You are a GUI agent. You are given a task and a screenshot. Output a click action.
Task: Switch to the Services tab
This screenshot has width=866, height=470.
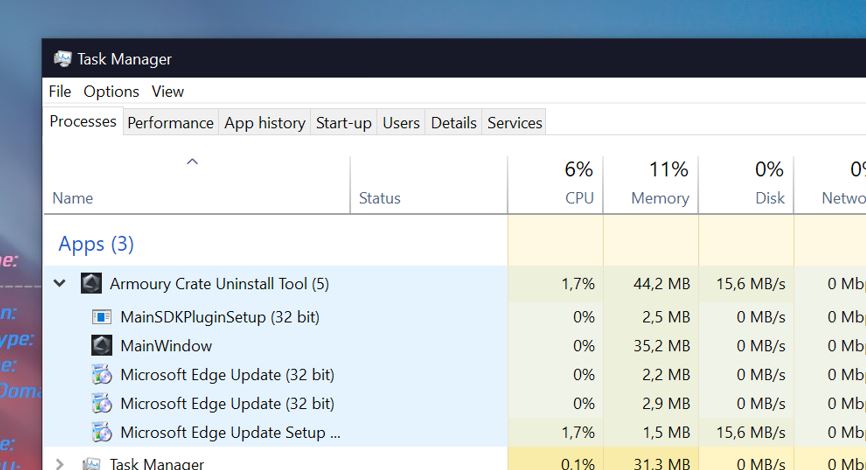coord(514,123)
